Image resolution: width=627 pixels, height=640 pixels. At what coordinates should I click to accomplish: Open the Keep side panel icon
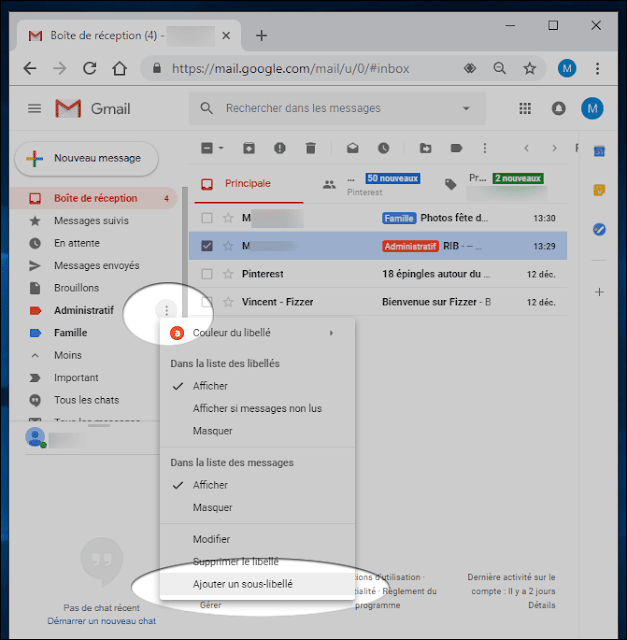(599, 190)
